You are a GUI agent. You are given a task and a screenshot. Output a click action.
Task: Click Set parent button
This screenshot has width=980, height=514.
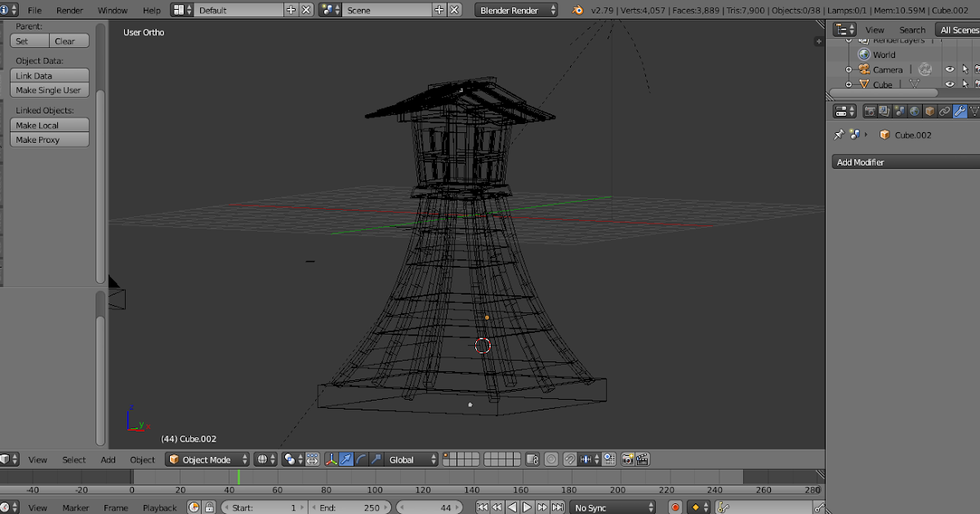[29, 42]
